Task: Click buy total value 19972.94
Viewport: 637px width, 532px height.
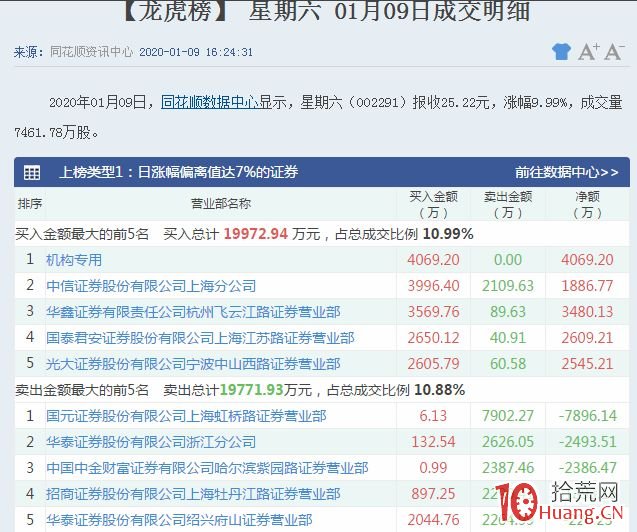Action: tap(256, 234)
